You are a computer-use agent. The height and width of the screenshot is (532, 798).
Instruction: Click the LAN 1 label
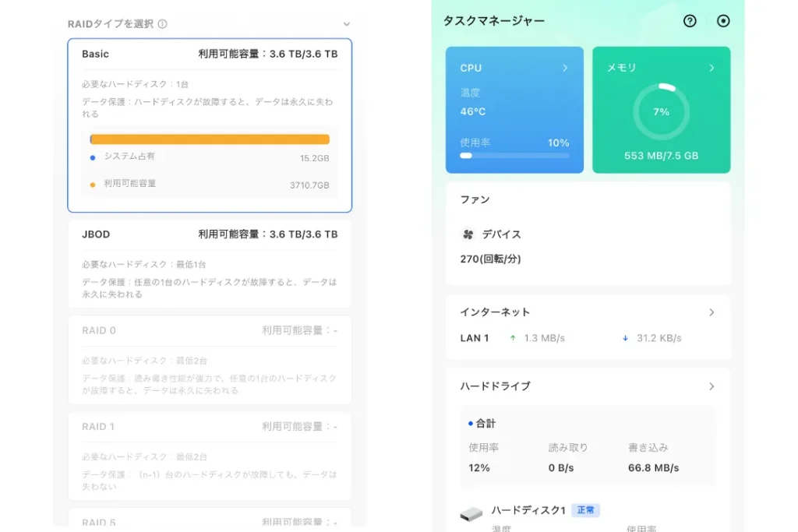pos(475,338)
